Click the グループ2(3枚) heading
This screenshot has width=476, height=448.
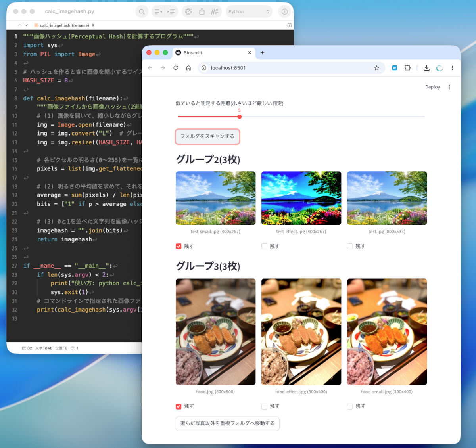208,159
